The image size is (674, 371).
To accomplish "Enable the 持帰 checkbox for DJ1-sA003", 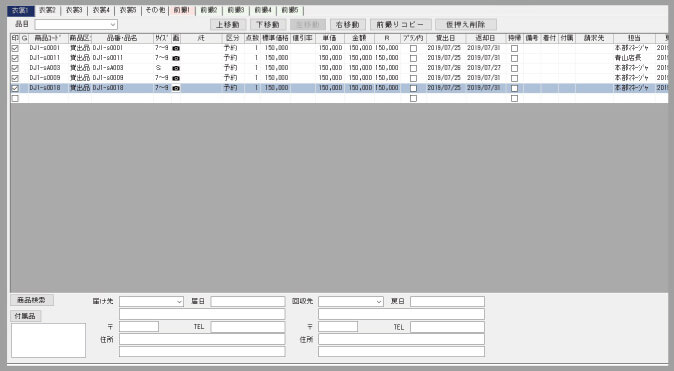I will pos(514,68).
